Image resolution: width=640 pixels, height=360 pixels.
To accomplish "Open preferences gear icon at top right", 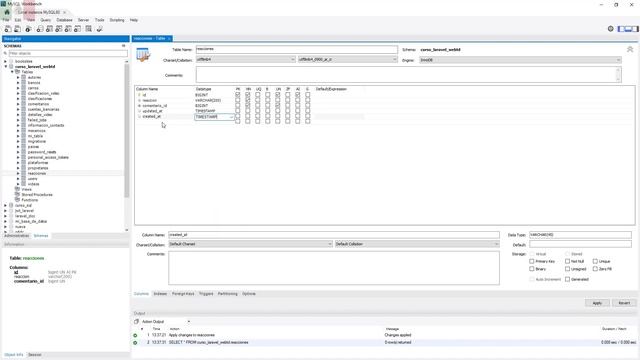I will click(x=611, y=29).
